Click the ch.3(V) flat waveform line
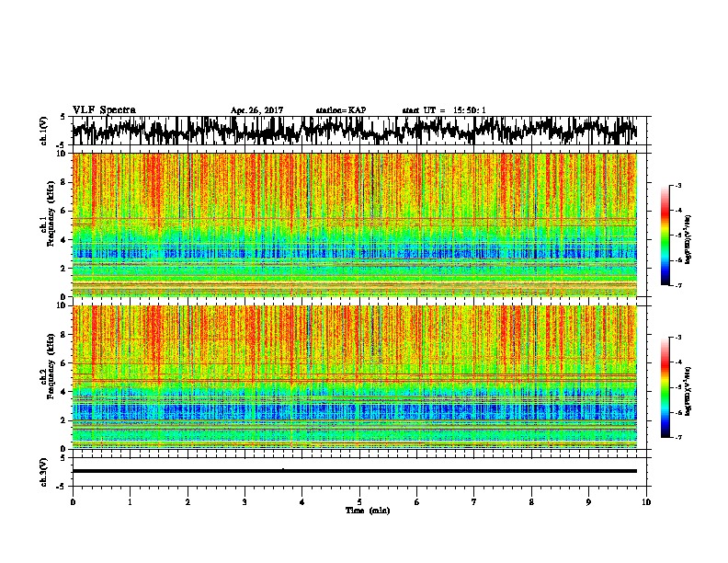The image size is (728, 563). click(354, 471)
